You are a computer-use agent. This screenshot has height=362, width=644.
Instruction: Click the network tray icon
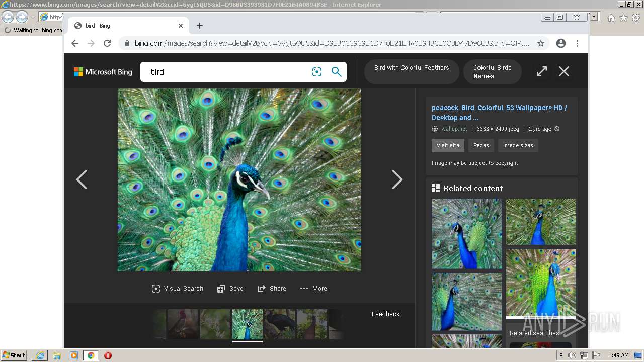point(584,355)
